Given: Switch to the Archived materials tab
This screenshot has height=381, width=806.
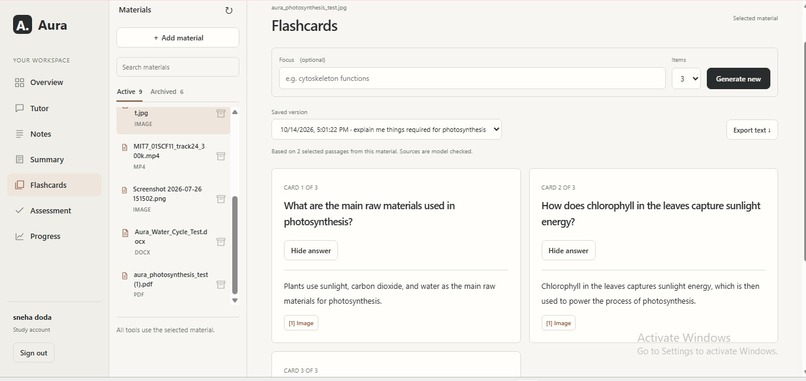Looking at the screenshot, I should [167, 92].
